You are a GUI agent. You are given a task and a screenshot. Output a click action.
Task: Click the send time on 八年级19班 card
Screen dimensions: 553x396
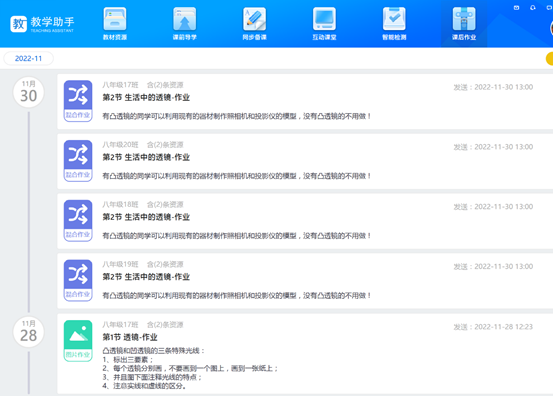click(x=493, y=267)
